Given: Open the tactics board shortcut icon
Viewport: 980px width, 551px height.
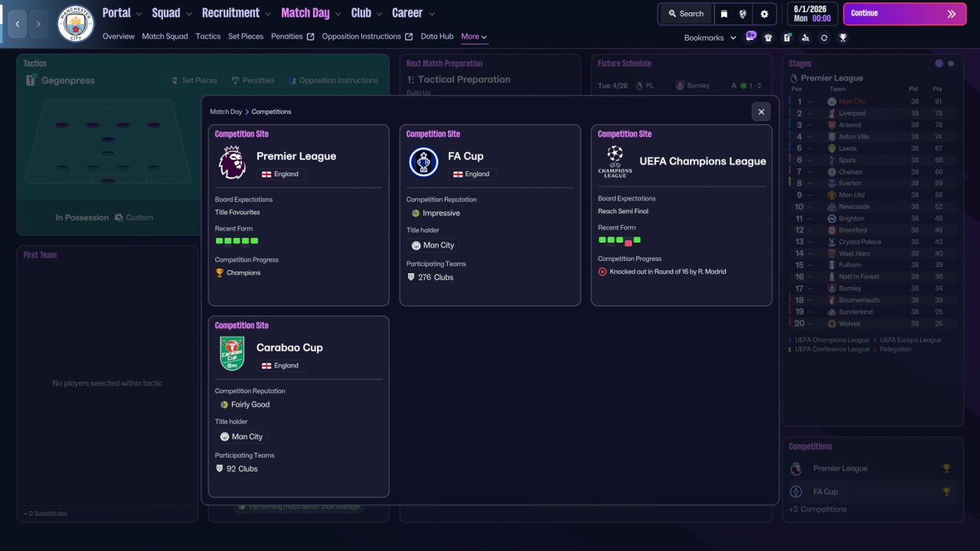Looking at the screenshot, I should (x=786, y=37).
